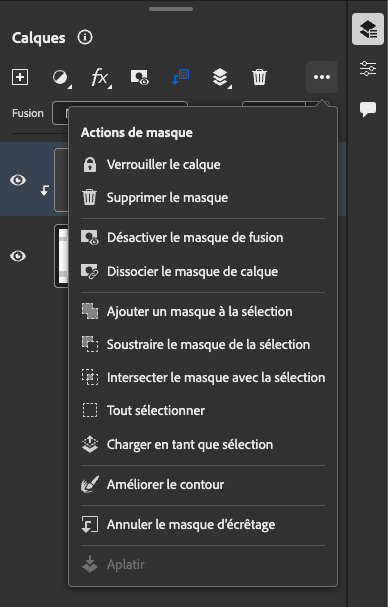Viewport: 388px width, 607px height.
Task: Close the three-dots more actions menu
Action: pos(322,77)
